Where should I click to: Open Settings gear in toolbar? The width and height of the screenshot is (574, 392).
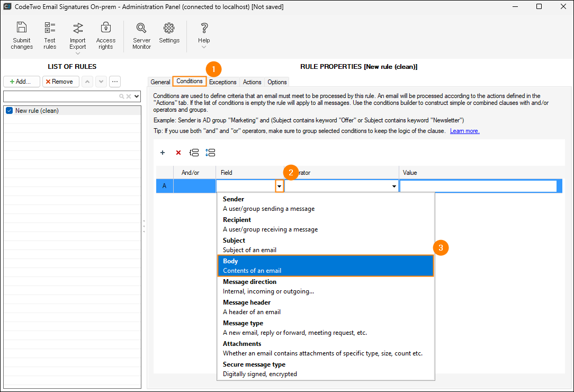pyautogui.click(x=169, y=28)
